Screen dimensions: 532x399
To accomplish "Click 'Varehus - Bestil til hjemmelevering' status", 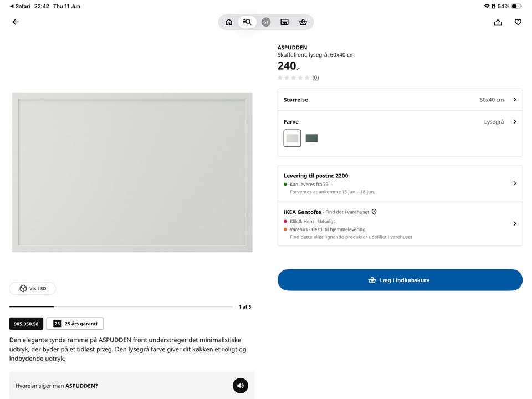I will [x=328, y=229].
